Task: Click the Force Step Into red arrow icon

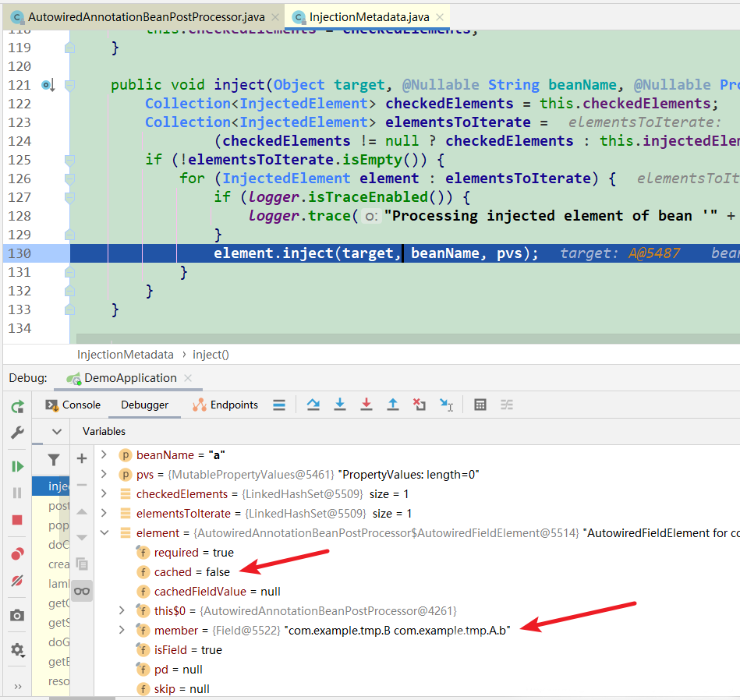Action: [x=366, y=405]
